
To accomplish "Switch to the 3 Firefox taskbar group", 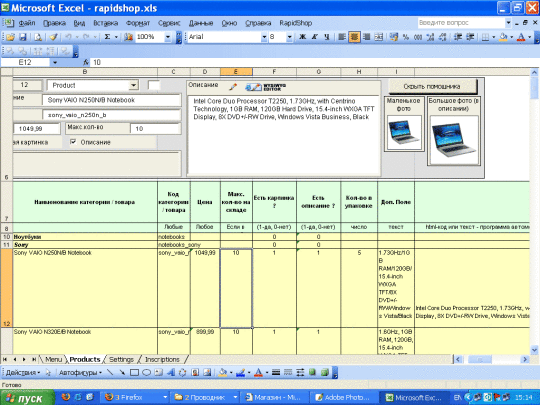I will (135, 398).
